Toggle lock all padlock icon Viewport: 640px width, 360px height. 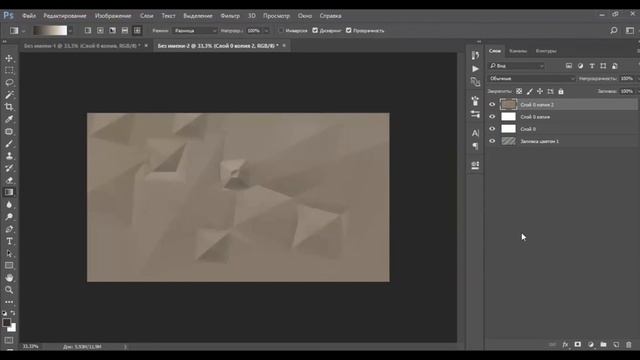561,91
